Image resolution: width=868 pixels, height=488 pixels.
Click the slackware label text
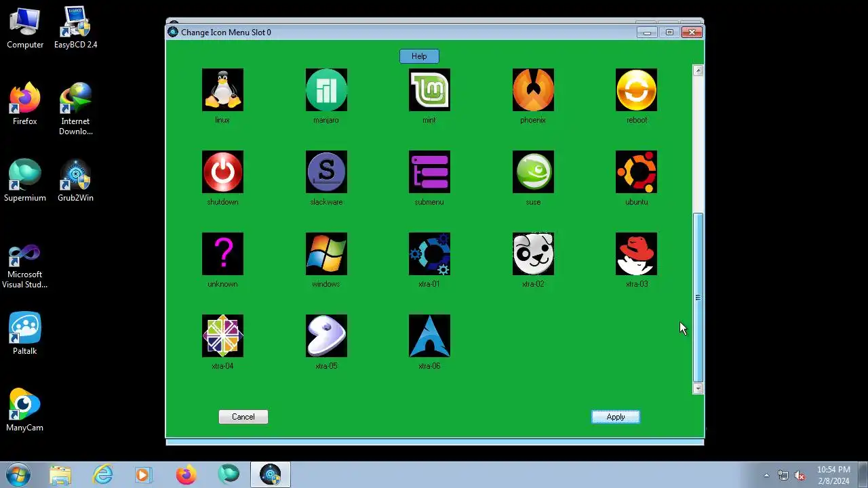(x=326, y=202)
